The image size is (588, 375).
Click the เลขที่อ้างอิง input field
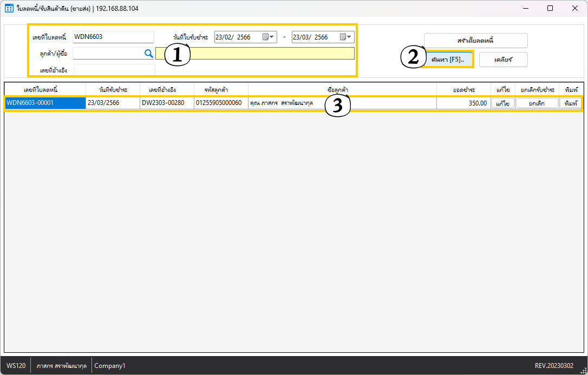click(x=114, y=70)
